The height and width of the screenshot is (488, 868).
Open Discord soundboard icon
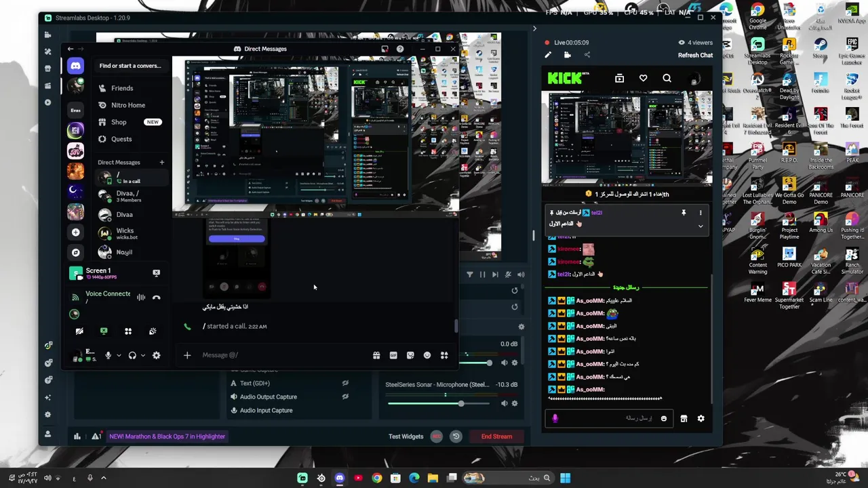pos(153,331)
